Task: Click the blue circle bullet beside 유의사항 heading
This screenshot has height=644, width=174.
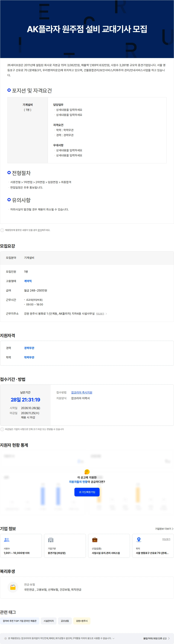Action: 9,199
